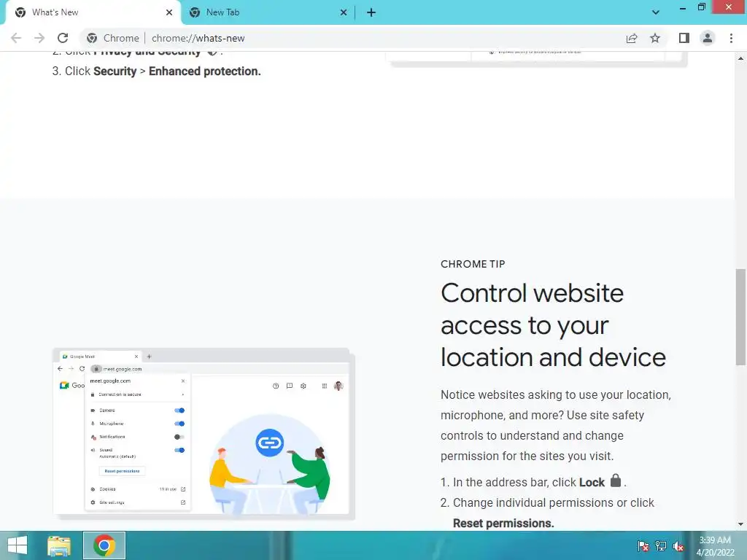This screenshot has width=747, height=560.
Task: Click the scrollbar down arrow
Action: (x=740, y=524)
